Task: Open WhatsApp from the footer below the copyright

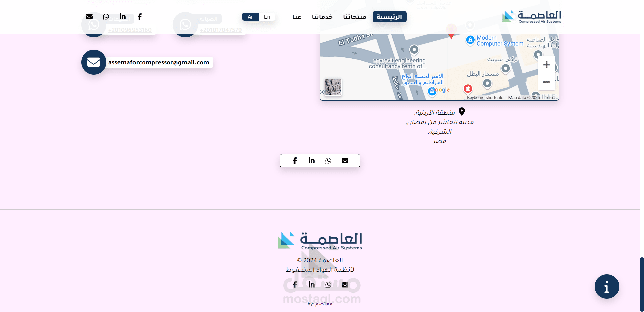Action: (x=328, y=285)
